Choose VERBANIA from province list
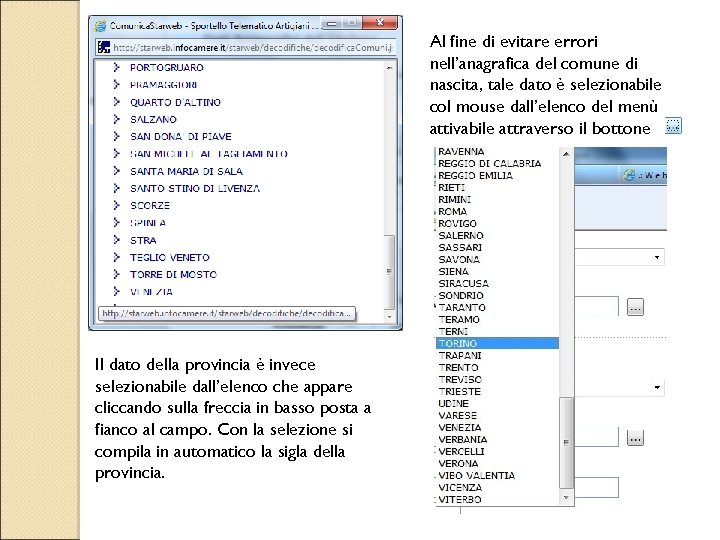The image size is (720, 540). 462,439
